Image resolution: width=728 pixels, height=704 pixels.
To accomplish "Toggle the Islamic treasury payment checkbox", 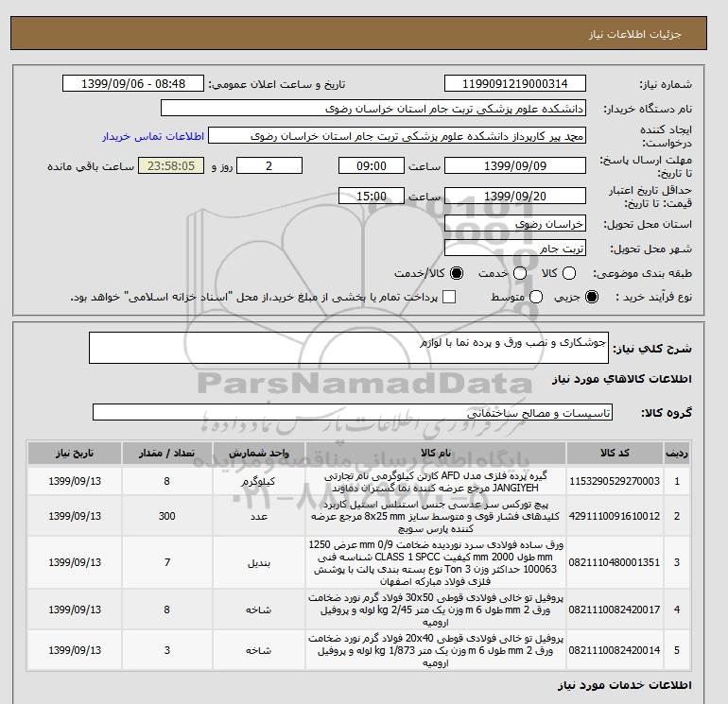I will pos(449,297).
